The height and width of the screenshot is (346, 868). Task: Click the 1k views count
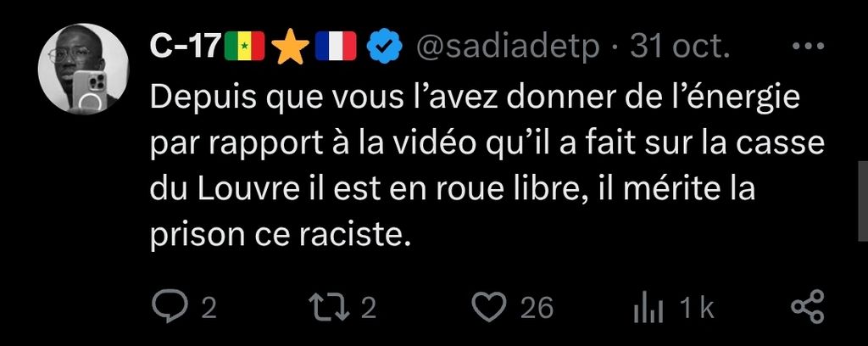click(x=697, y=309)
